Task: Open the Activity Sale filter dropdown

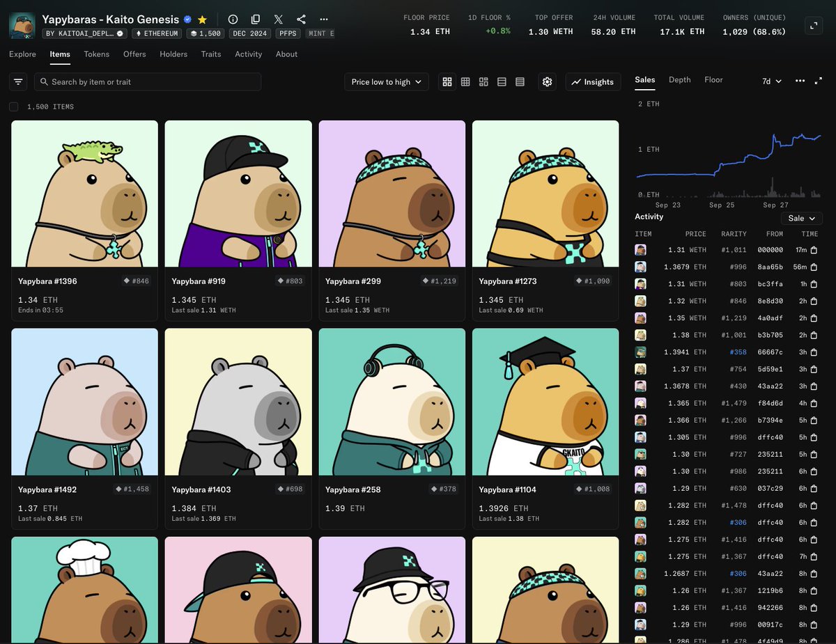Action: tap(801, 218)
